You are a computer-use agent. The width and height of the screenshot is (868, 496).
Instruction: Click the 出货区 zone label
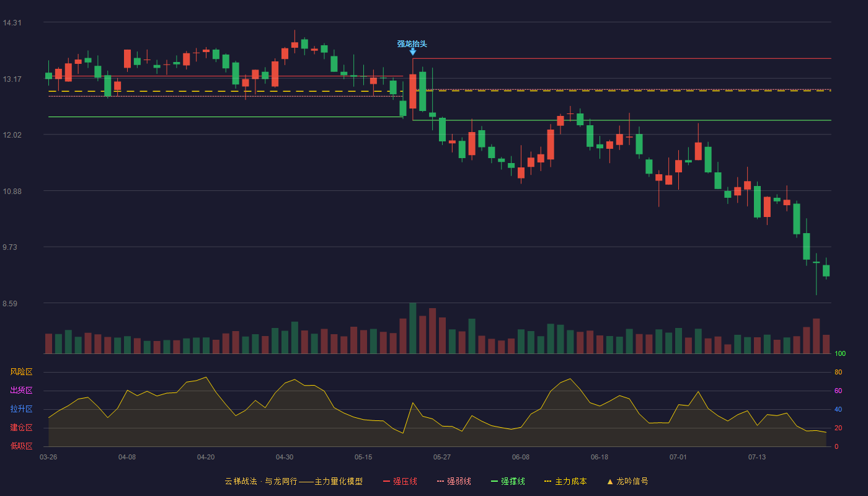tap(22, 391)
